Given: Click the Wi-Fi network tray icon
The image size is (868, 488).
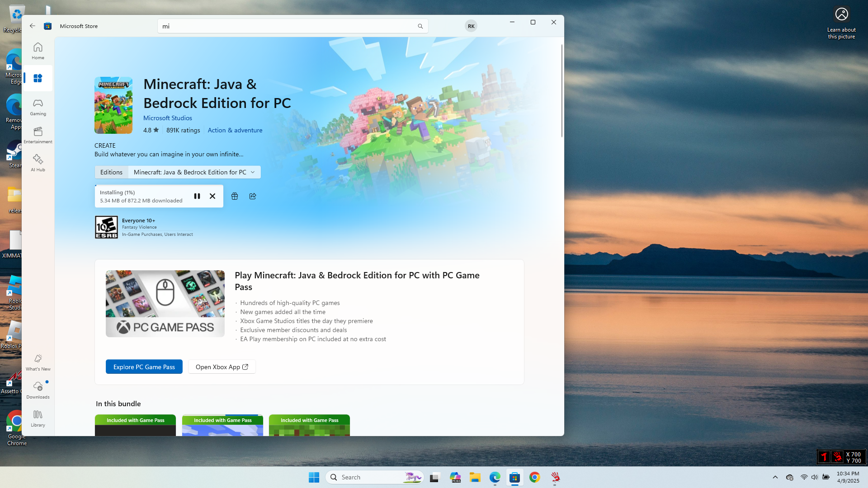Looking at the screenshot, I should click(x=804, y=477).
